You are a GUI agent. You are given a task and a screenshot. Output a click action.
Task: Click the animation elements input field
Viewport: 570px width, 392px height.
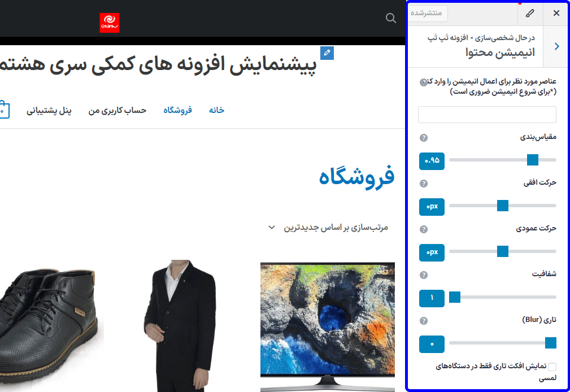(x=486, y=114)
